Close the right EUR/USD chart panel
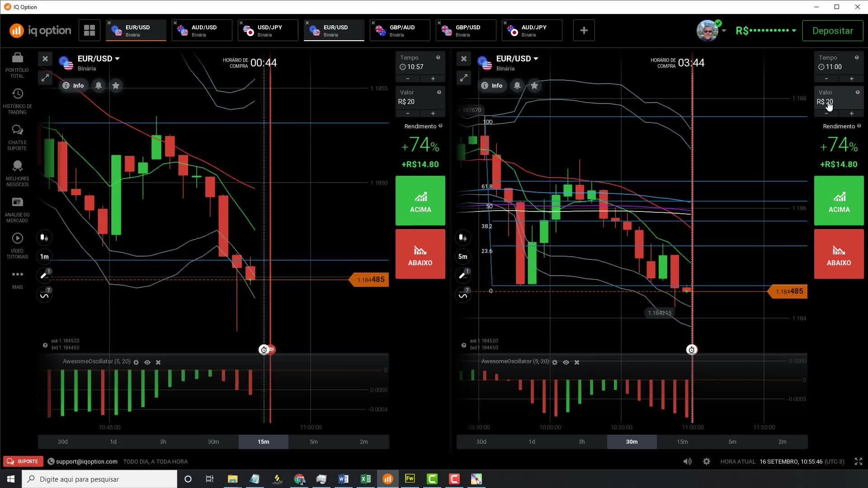Screen dimensions: 868x488 pos(463,59)
